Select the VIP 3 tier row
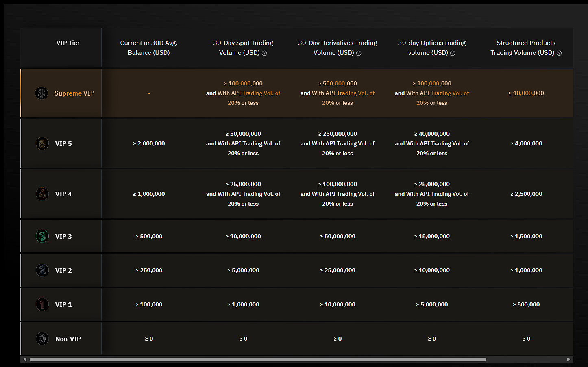The image size is (588, 367). pyautogui.click(x=297, y=236)
